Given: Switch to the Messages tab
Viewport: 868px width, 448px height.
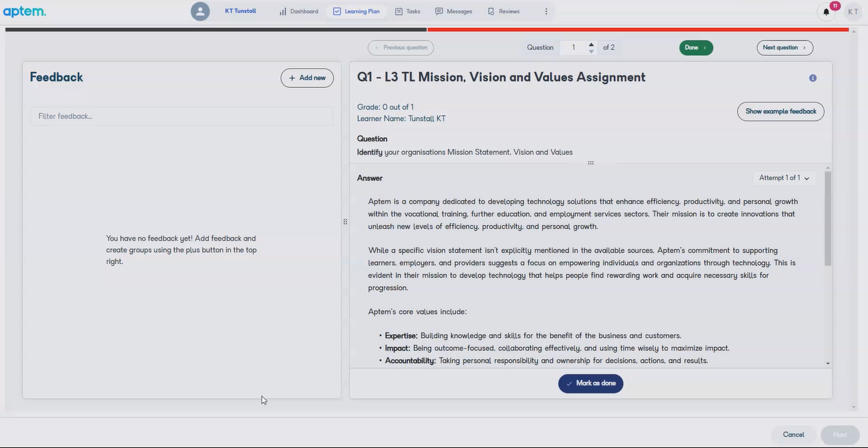Looking at the screenshot, I should (x=454, y=11).
